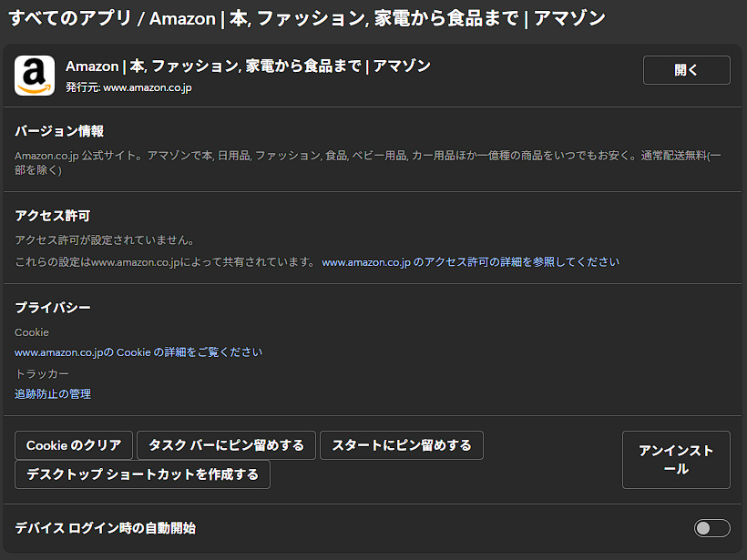Open the www.amazon.co.jp Cookie の詳細 link
The width and height of the screenshot is (747, 560).
138,352
